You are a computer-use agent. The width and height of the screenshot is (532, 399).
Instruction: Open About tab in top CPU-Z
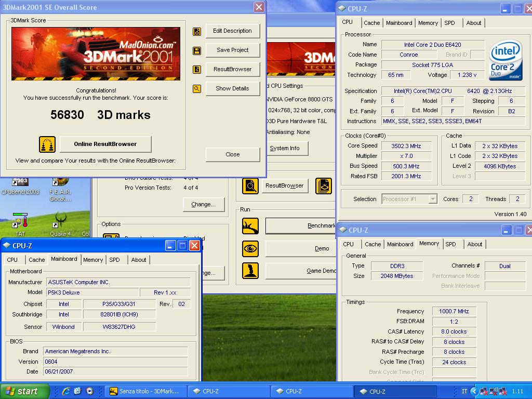(474, 23)
